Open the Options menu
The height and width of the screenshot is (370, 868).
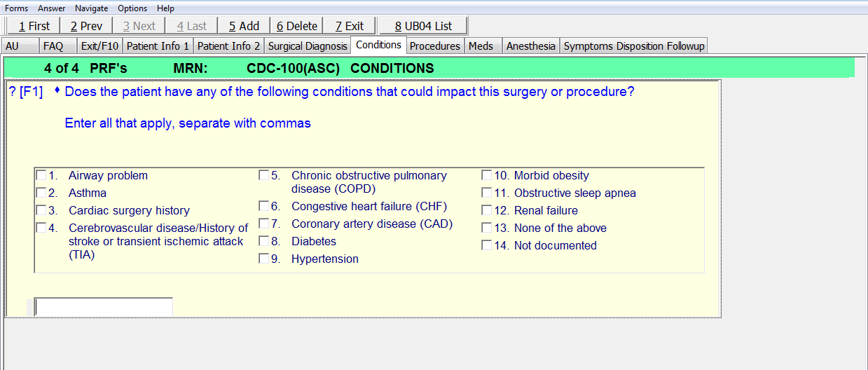(132, 8)
